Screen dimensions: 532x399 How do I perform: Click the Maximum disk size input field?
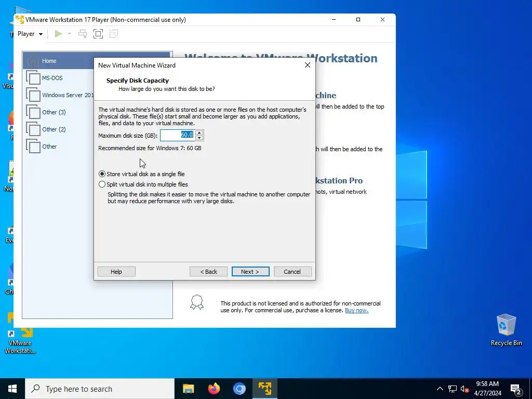tap(178, 135)
